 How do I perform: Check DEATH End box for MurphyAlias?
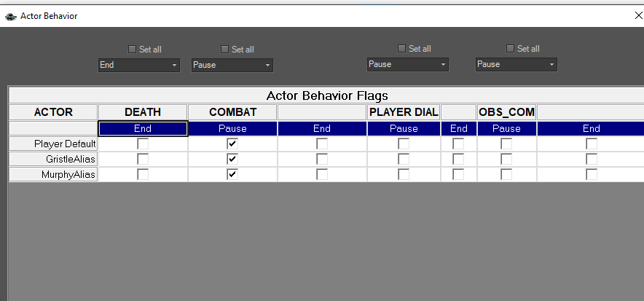(143, 174)
